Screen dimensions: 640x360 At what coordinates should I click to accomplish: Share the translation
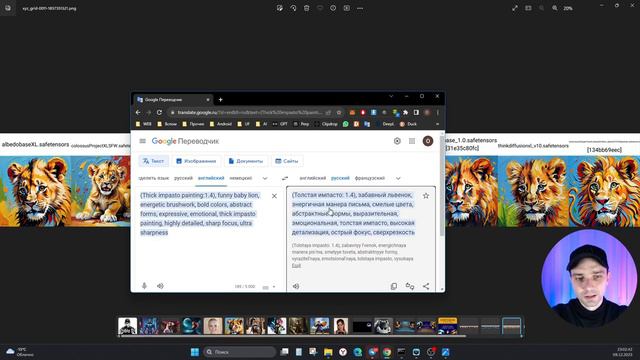click(x=426, y=286)
